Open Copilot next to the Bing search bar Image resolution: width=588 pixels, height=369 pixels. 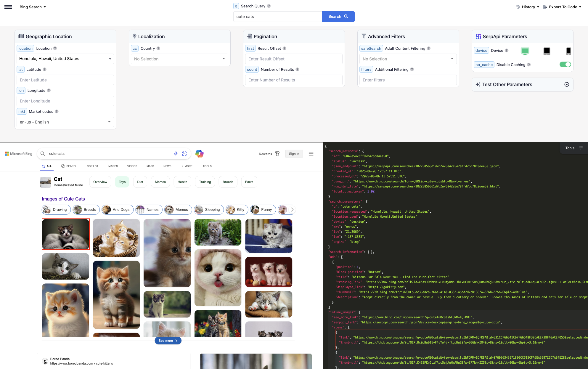pos(200,154)
